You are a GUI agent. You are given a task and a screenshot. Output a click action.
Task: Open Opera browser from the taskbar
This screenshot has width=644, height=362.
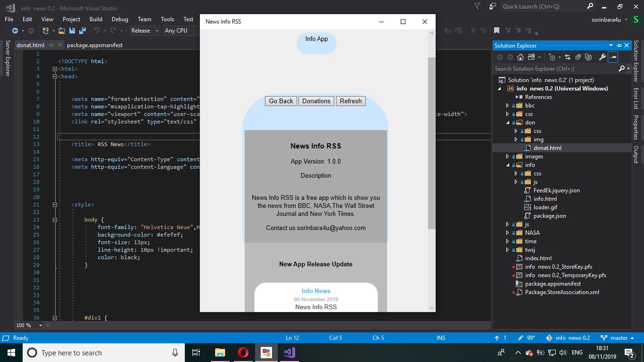(243, 352)
